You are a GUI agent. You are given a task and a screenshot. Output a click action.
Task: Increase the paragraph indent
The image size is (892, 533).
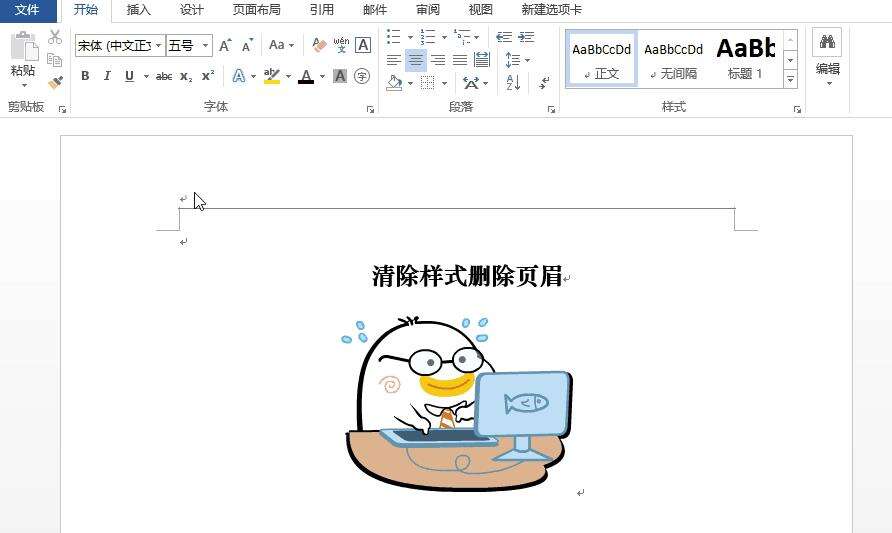pyautogui.click(x=526, y=37)
